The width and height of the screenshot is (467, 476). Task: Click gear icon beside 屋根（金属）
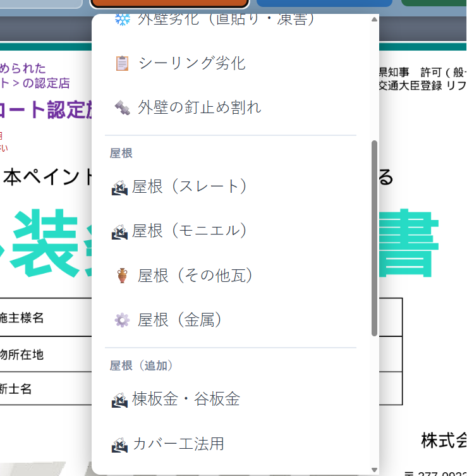pyautogui.click(x=123, y=320)
